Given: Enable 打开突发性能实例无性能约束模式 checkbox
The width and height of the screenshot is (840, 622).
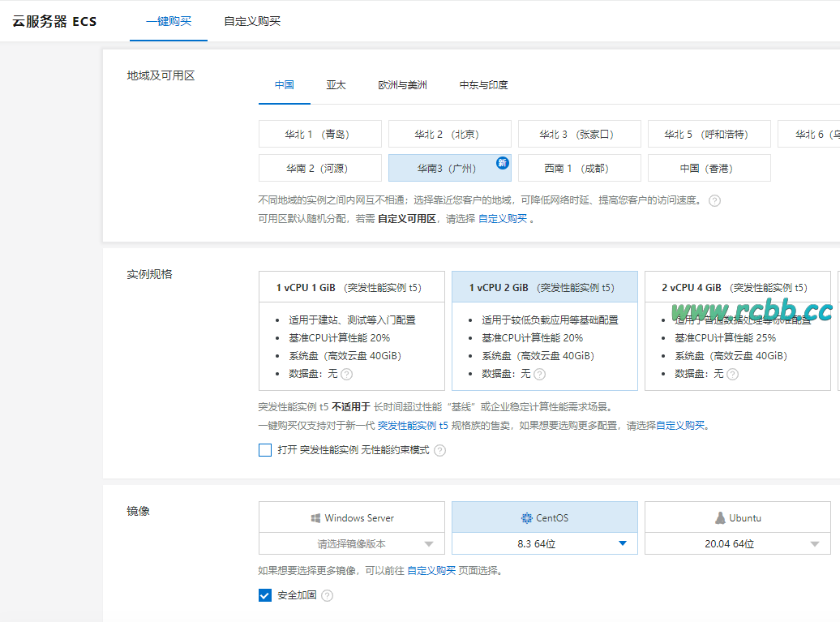Looking at the screenshot, I should [264, 450].
